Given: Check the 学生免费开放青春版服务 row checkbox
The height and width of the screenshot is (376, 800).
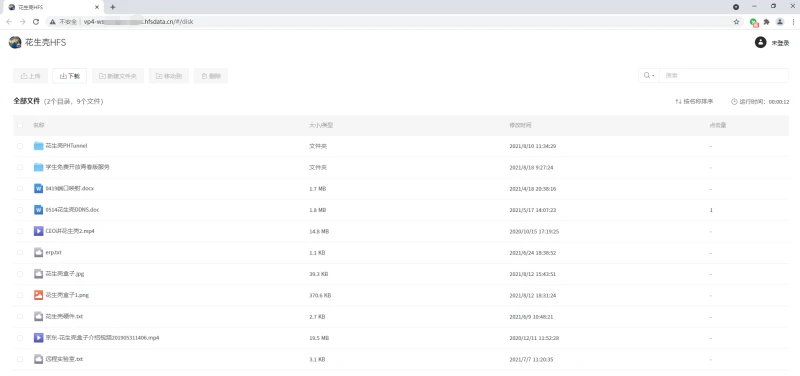Looking at the screenshot, I should click(20, 167).
